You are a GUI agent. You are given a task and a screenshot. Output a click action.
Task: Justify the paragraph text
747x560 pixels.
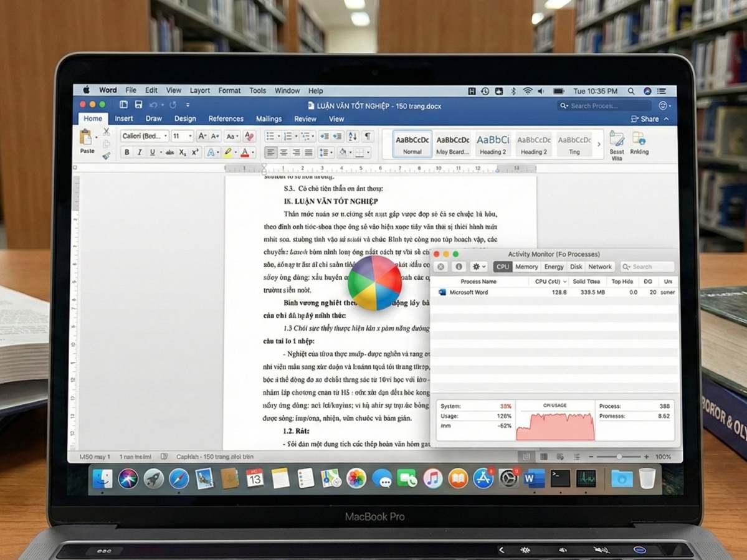point(309,153)
